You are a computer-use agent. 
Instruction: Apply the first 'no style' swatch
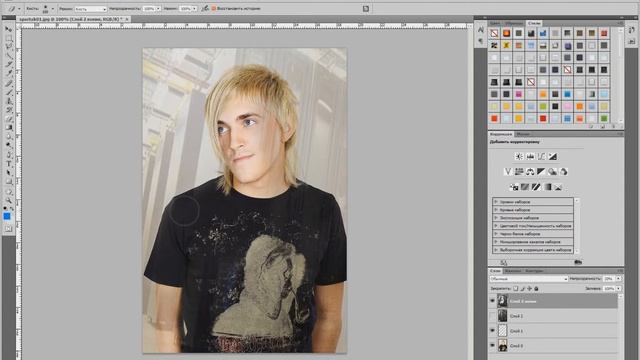click(x=494, y=33)
